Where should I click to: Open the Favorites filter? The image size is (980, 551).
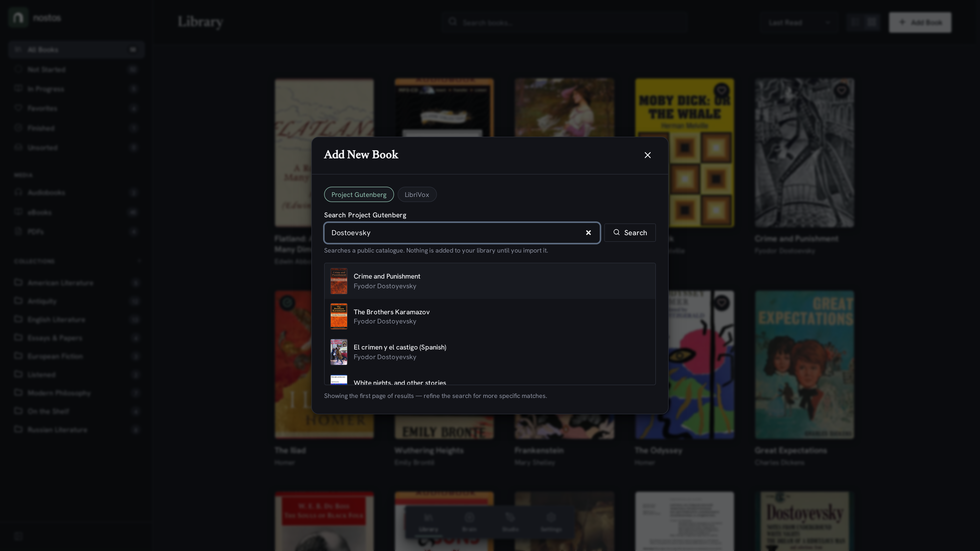[76, 108]
